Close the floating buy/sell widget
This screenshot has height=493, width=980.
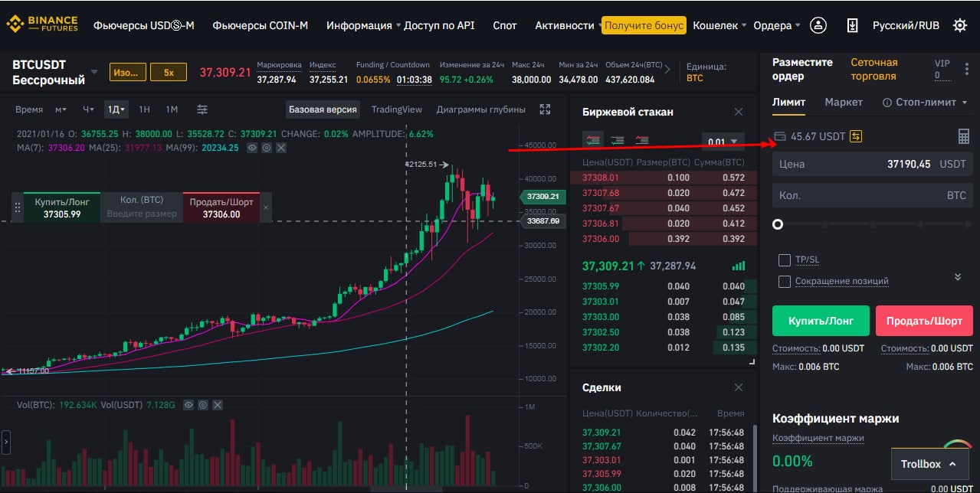pos(266,207)
